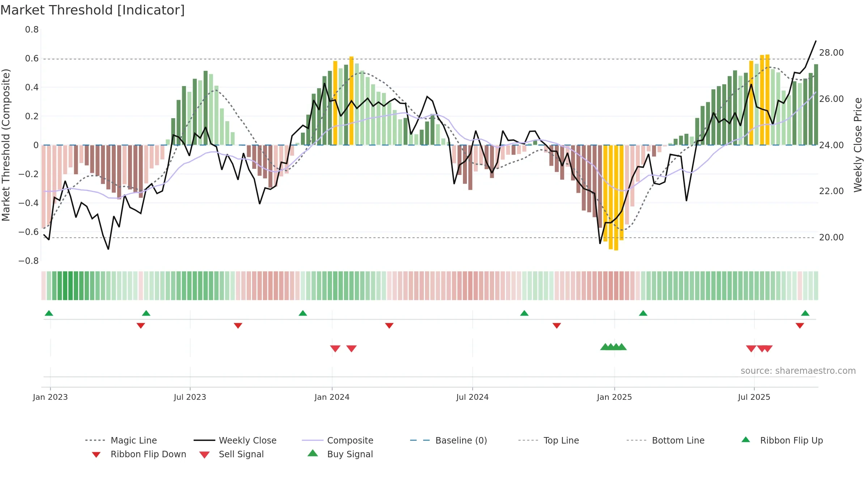Click the Market Threshold (Composite) axis title
868x488 pixels.
click(6, 145)
